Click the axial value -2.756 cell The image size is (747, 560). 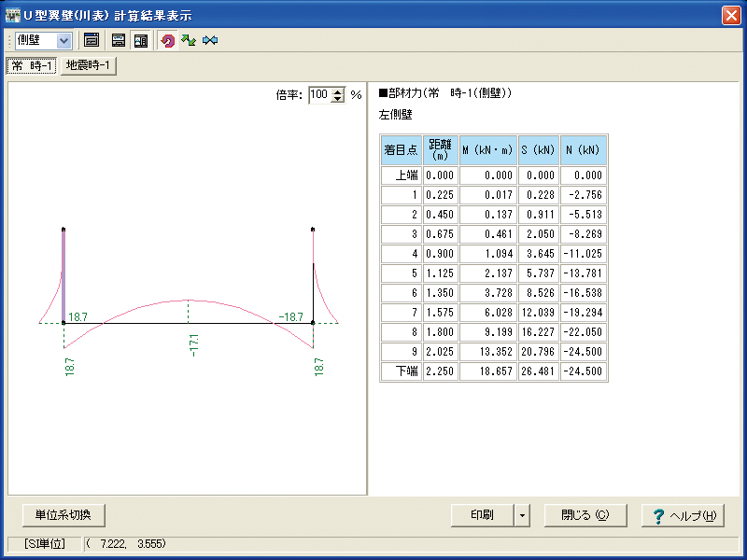583,195
